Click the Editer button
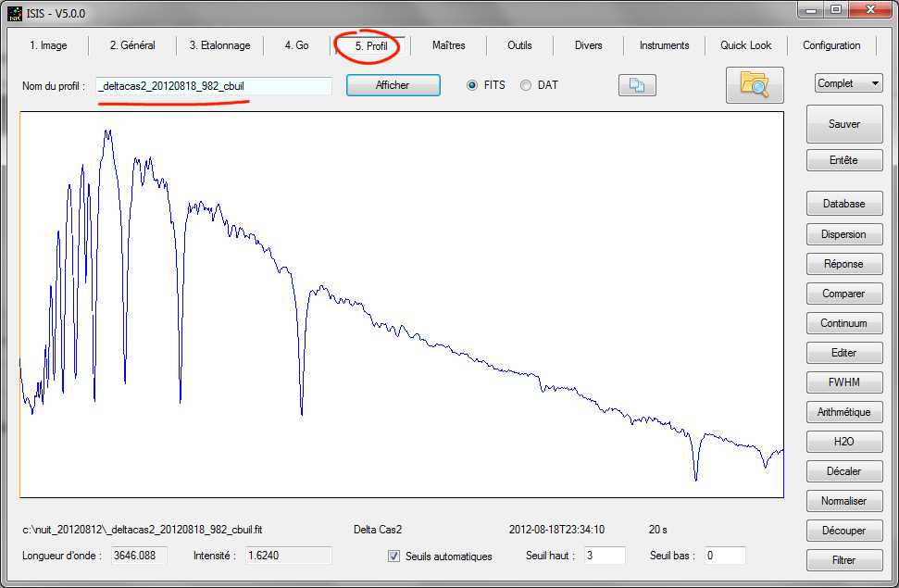The width and height of the screenshot is (899, 588). click(x=844, y=353)
